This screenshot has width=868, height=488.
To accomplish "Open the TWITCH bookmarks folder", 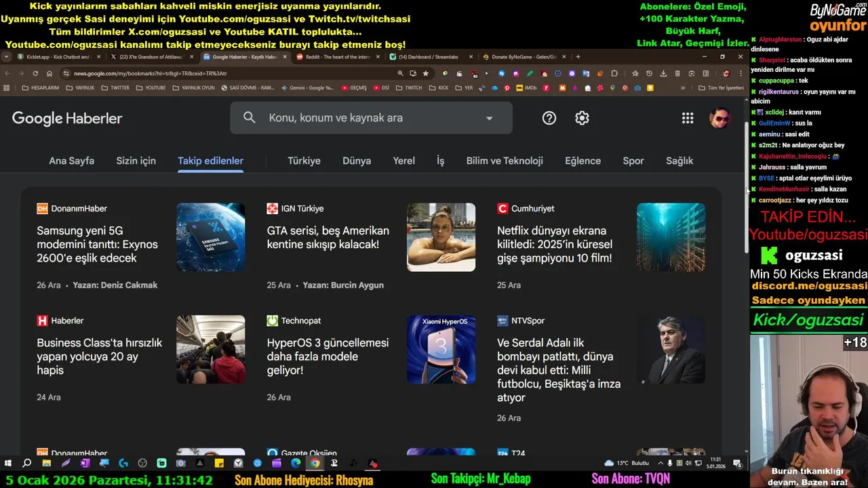I will [409, 87].
